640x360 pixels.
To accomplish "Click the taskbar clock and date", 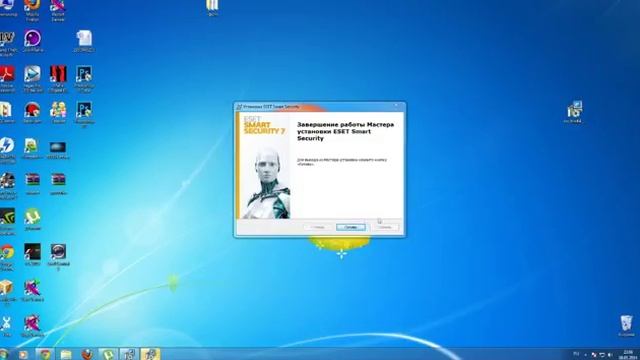I will click(x=628, y=354).
